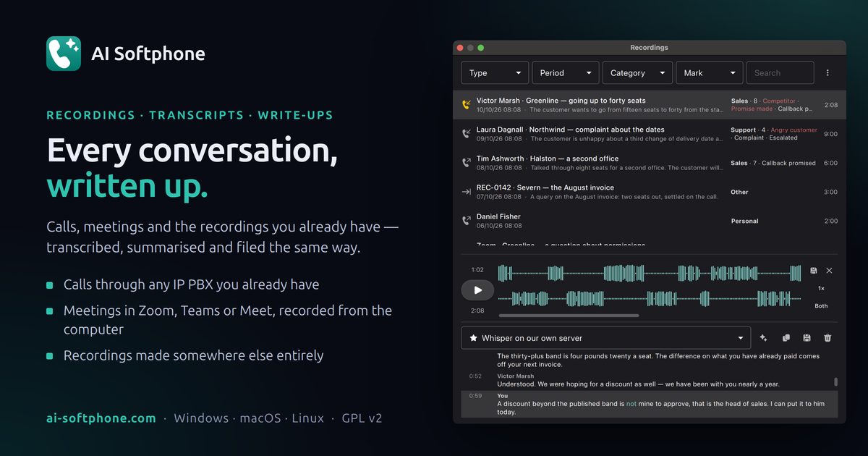
Task: Click the 2:08 total time label in player
Action: 477,311
